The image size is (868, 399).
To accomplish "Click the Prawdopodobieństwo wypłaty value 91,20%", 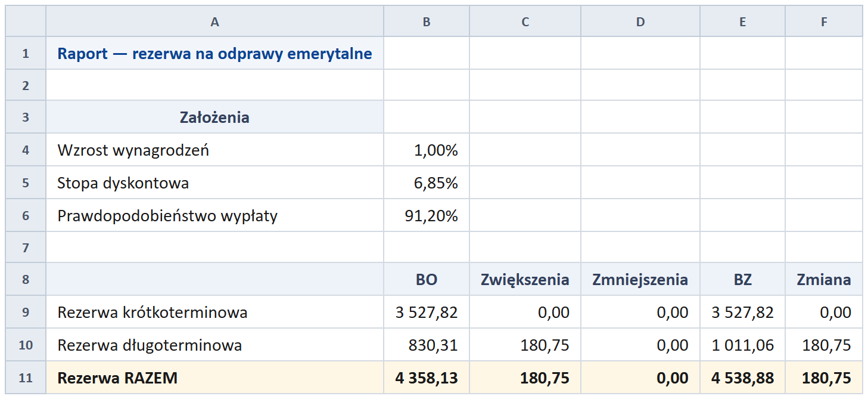I will (x=427, y=215).
